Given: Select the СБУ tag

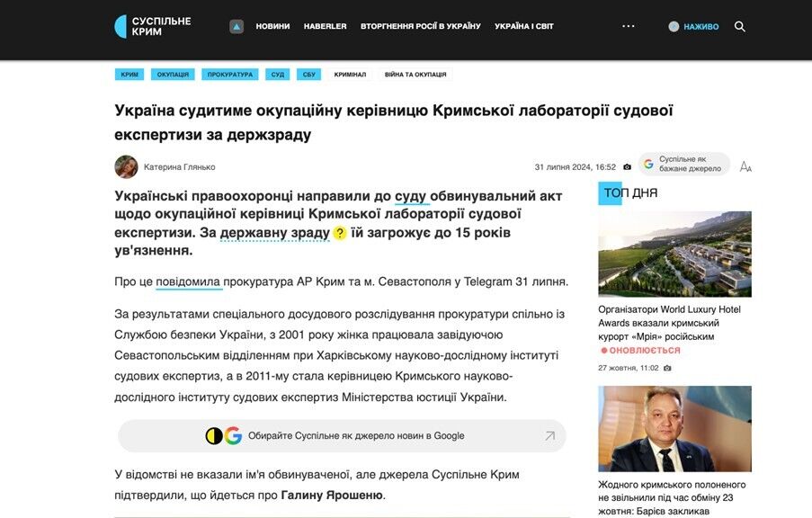Looking at the screenshot, I should 309,75.
